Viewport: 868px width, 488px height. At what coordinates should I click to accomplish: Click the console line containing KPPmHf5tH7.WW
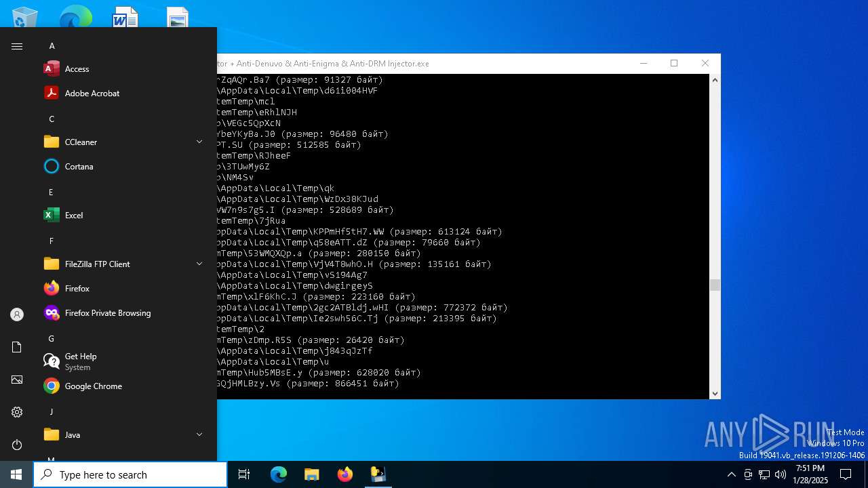(359, 232)
